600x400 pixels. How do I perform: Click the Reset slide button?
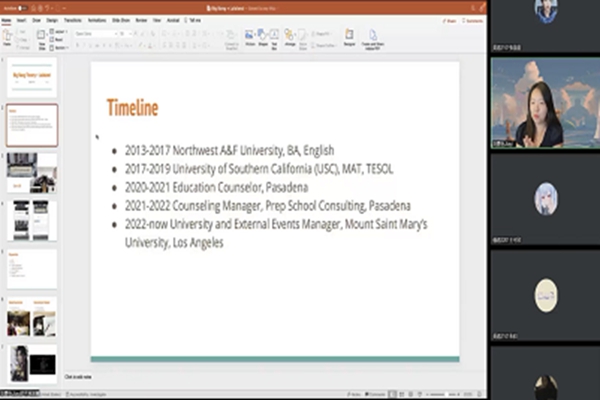57,39
